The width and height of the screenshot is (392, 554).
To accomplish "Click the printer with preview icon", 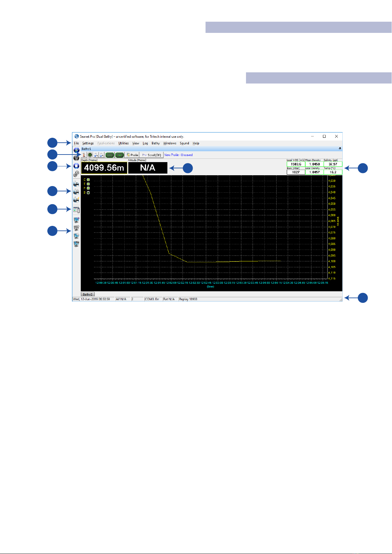I will click(76, 192).
